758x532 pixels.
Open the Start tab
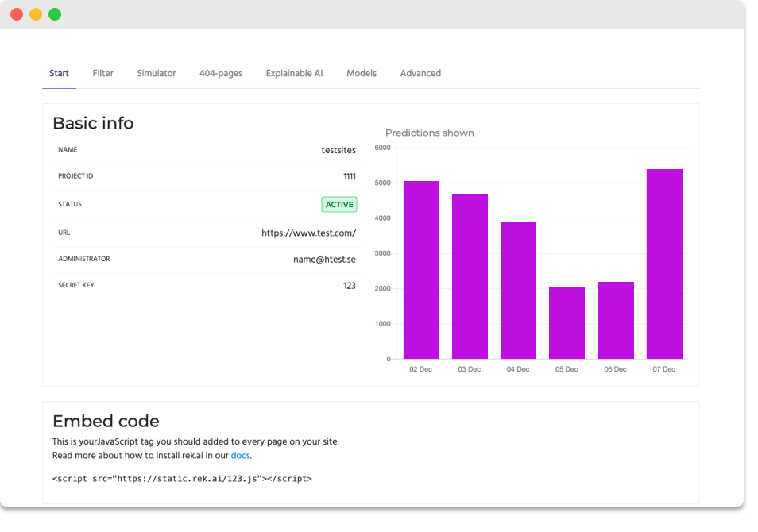pos(59,73)
